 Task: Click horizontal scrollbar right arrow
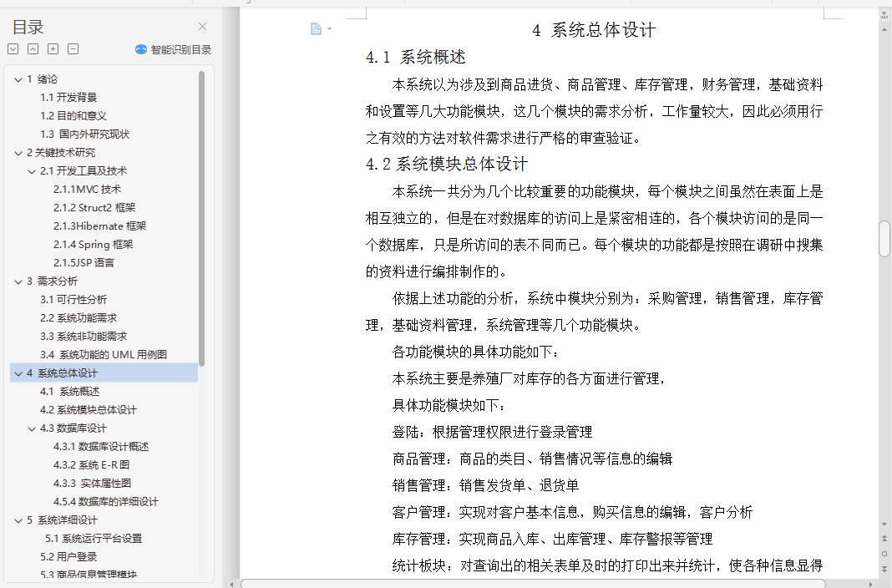[870, 584]
